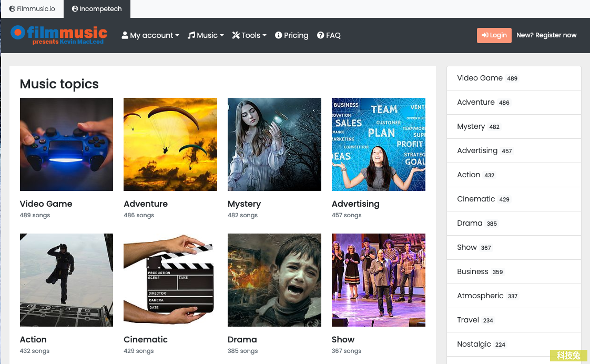Open the FAQ page
The height and width of the screenshot is (364, 590).
[329, 35]
